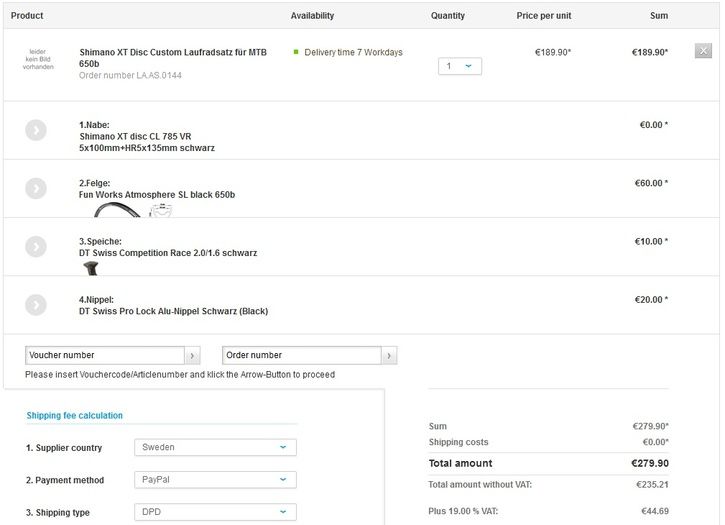
Task: Click the €60.00 rim price
Action: [x=651, y=183]
